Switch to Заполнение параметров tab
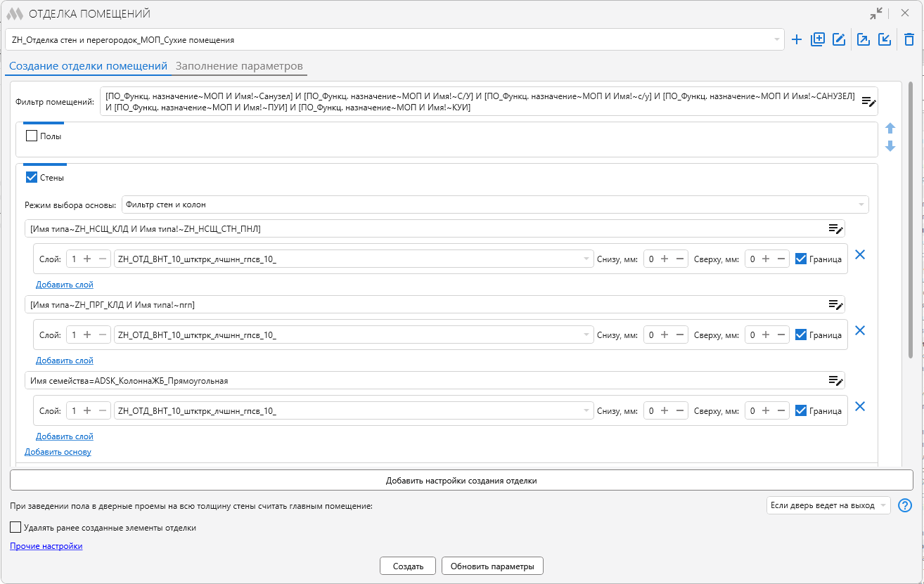The width and height of the screenshot is (924, 584). tap(239, 66)
